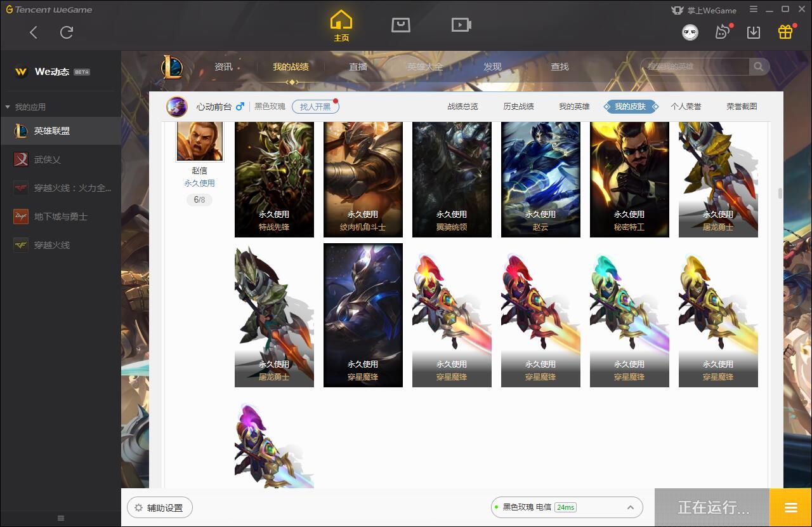Click the 正在运行... status button
The image size is (812, 527).
712,507
